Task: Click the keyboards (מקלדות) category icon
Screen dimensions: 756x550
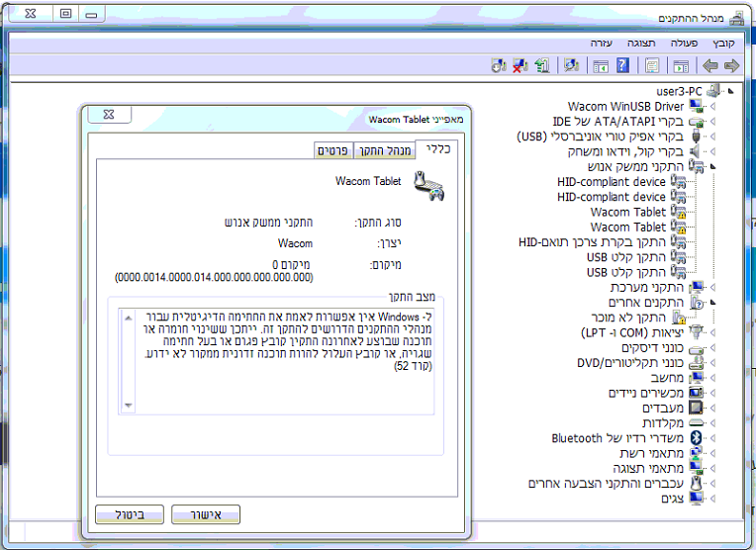Action: [697, 422]
